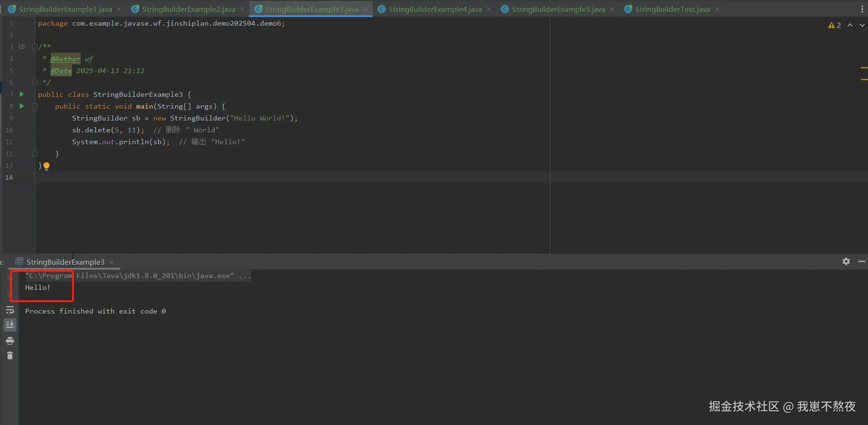Run class via line 7 gutter arrow

click(21, 94)
